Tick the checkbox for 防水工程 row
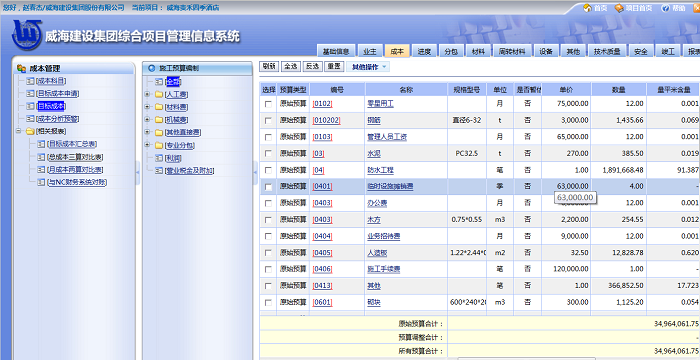The image size is (700, 360). click(268, 170)
